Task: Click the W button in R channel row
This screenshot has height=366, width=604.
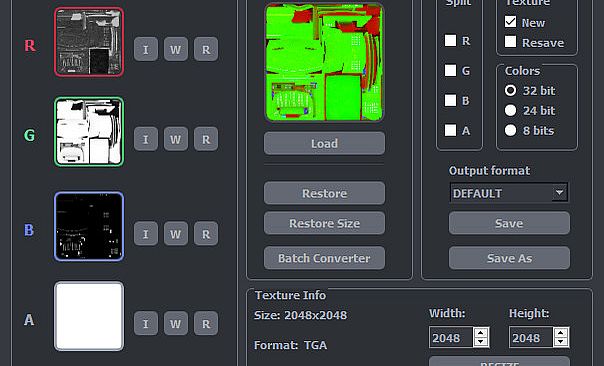Action: (x=176, y=49)
